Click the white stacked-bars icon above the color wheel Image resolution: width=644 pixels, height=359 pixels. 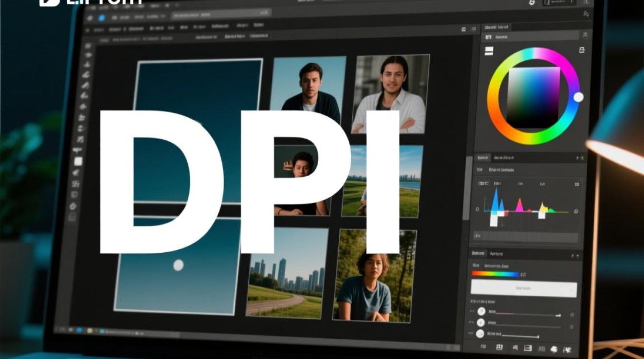(x=489, y=50)
